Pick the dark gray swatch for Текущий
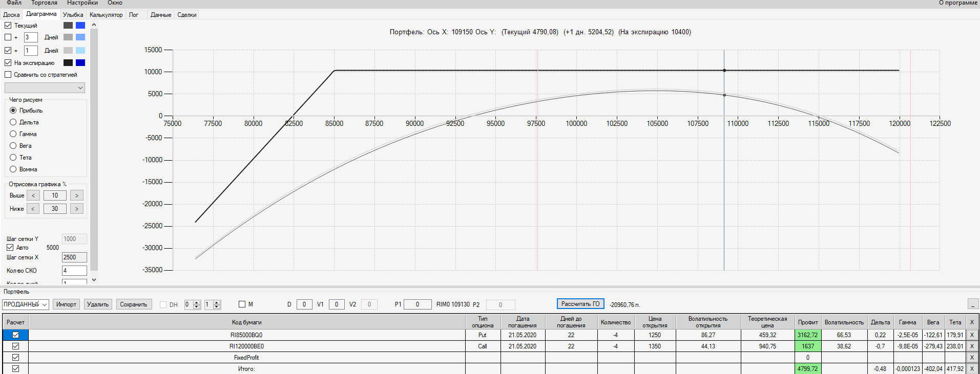980x374 pixels. (x=68, y=26)
